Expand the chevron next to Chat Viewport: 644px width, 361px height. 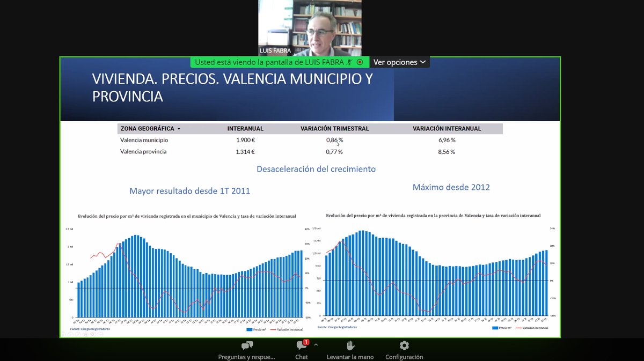coord(316,345)
